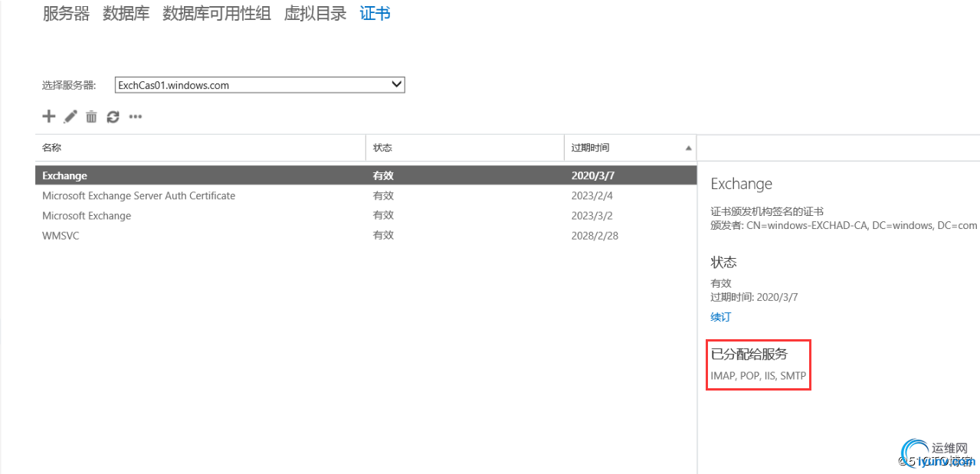Edit selected certificate with pencil icon
The width and height of the screenshot is (980, 474).
coord(70,116)
